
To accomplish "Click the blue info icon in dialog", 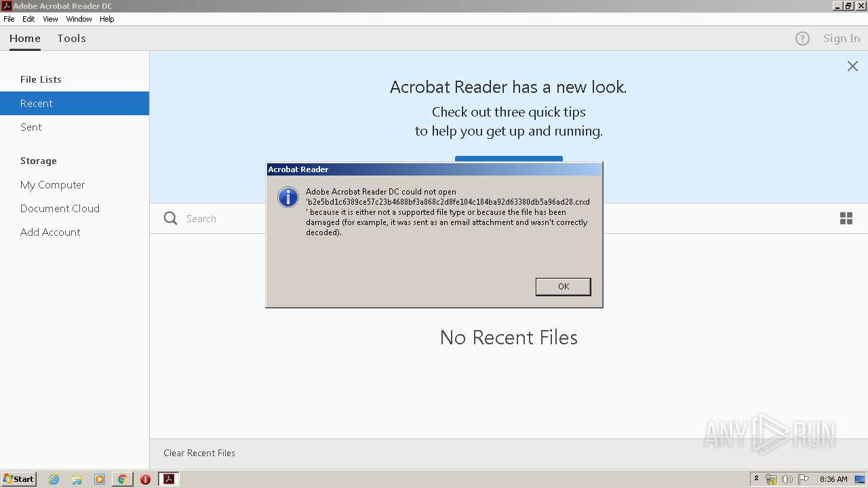I will [x=288, y=197].
